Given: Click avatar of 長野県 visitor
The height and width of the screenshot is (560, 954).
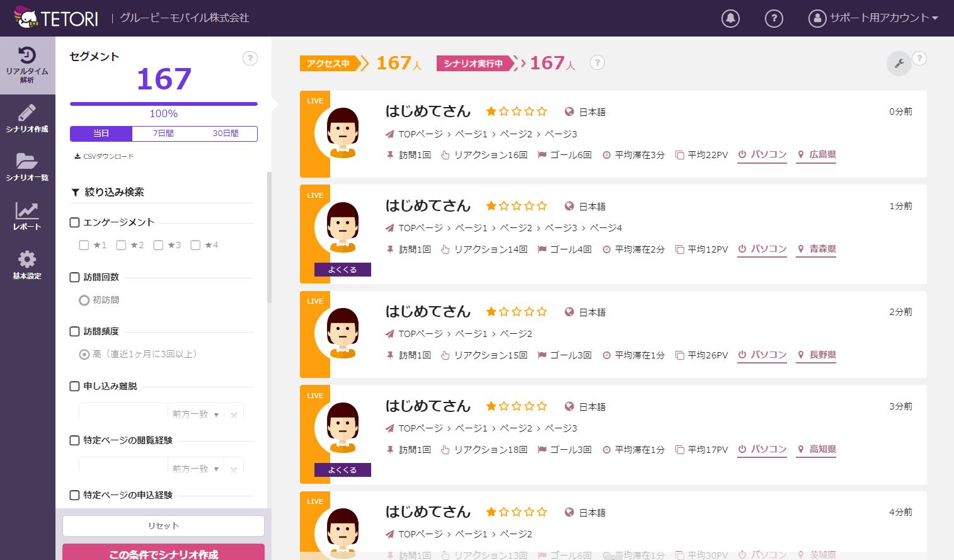Looking at the screenshot, I should coord(343,333).
